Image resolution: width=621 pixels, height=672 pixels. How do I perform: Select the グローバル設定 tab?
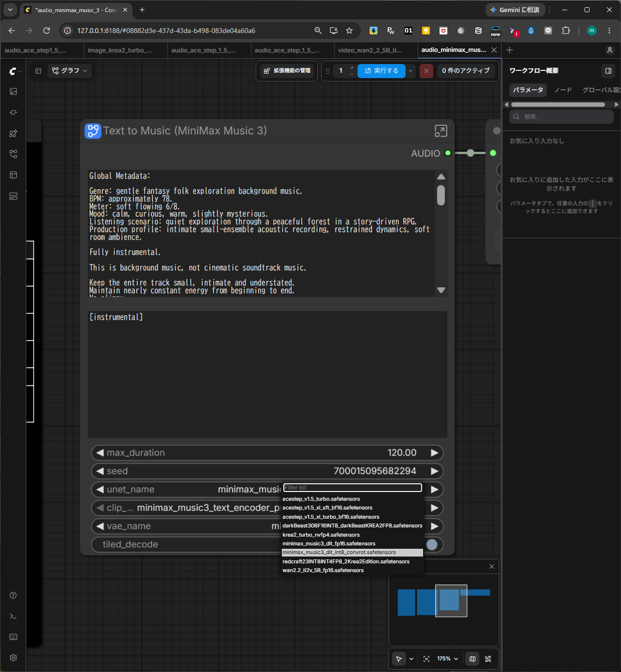pyautogui.click(x=602, y=90)
